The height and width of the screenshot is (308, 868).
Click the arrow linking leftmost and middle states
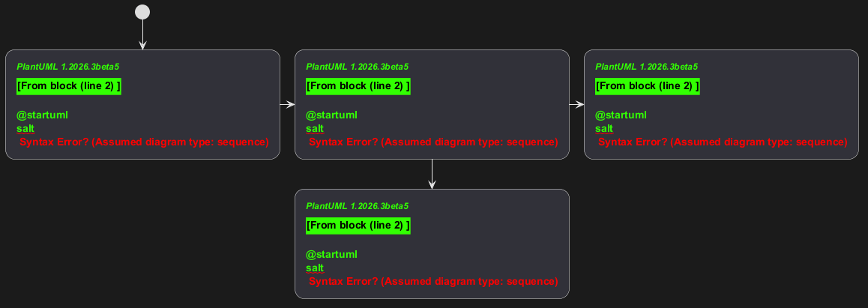287,105
